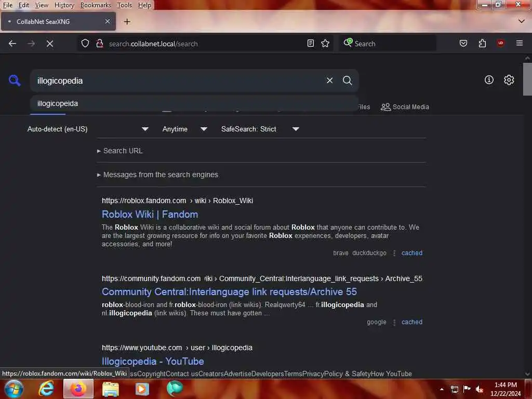The width and height of the screenshot is (532, 399).
Task: Open the Pocket save icon
Action: point(463,44)
